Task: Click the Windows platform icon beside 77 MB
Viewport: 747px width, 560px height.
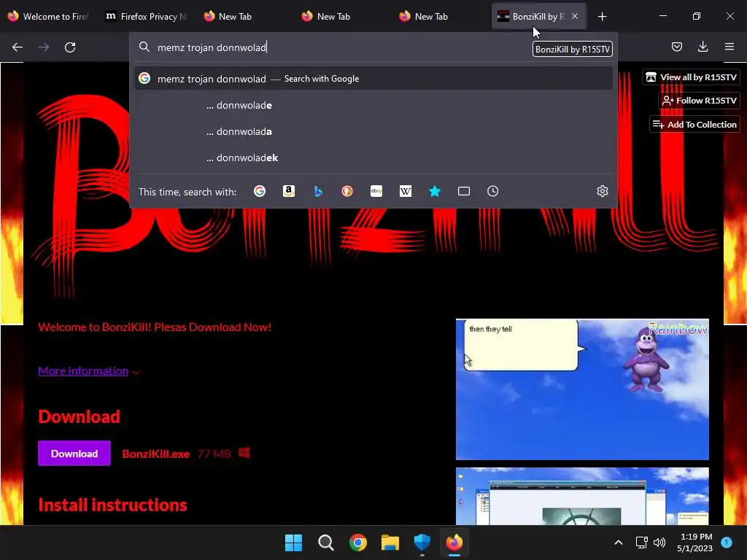Action: pyautogui.click(x=244, y=452)
